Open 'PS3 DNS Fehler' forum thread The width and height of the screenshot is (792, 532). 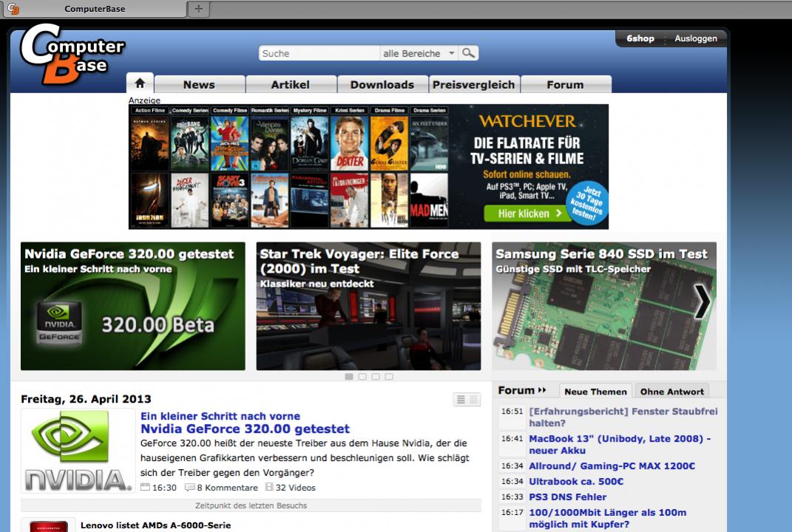568,497
